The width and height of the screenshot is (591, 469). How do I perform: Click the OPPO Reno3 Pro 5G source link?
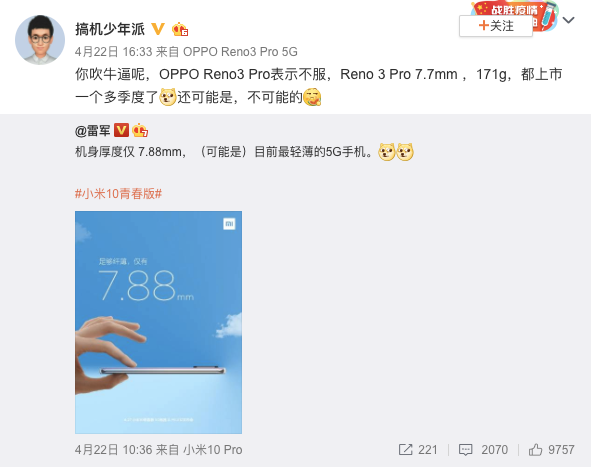[240, 52]
